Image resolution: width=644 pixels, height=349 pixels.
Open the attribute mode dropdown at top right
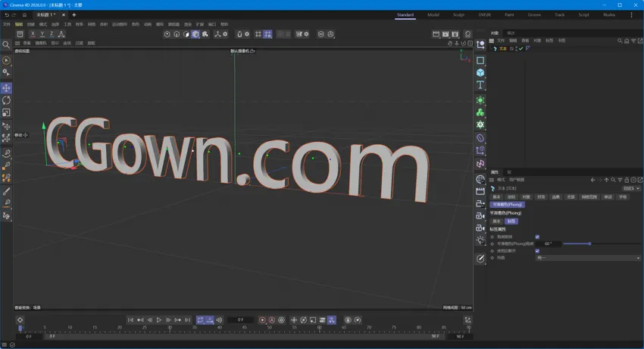[630, 188]
